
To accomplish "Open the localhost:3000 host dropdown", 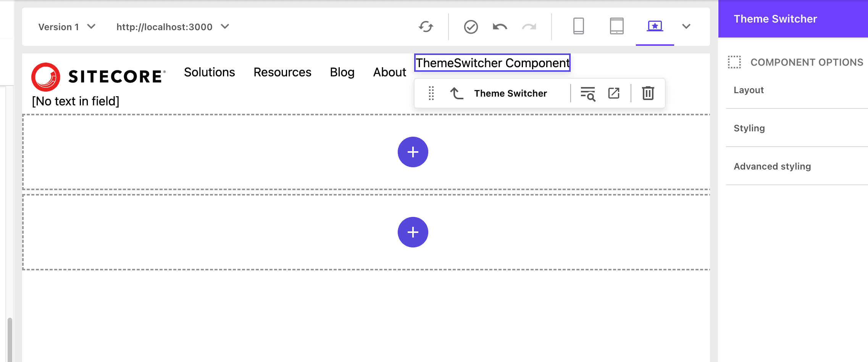I will (x=173, y=27).
